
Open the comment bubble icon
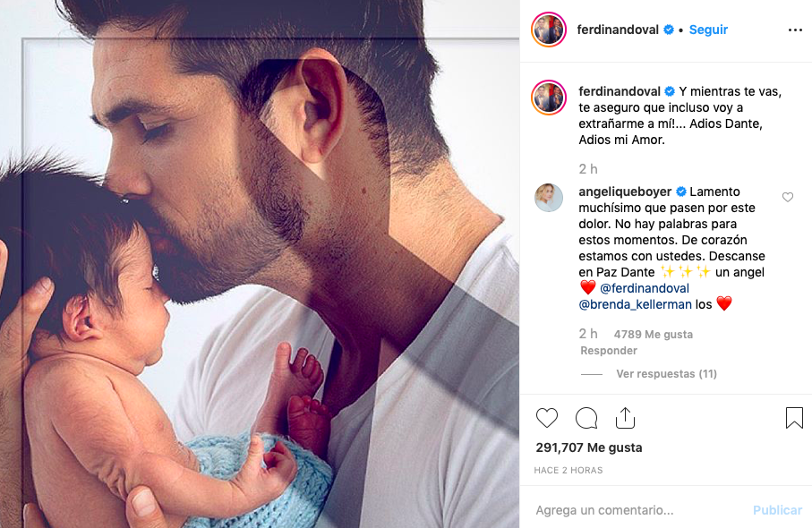pos(586,418)
